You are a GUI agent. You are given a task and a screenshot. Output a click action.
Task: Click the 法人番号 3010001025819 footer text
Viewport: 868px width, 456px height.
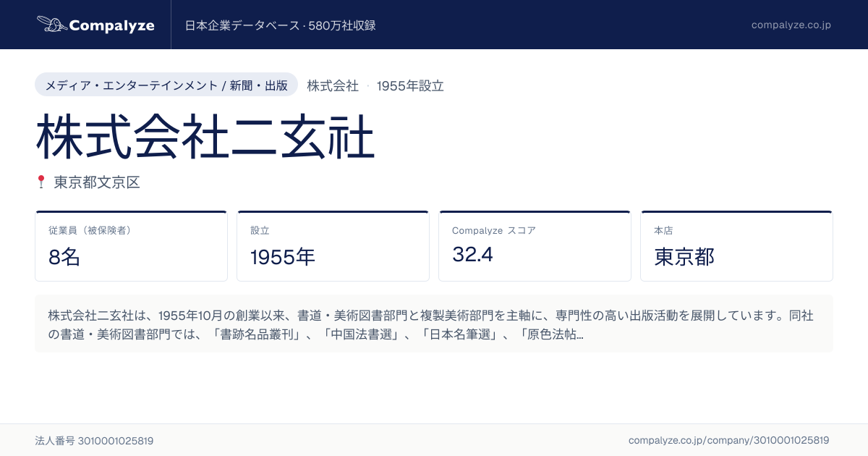point(94,440)
